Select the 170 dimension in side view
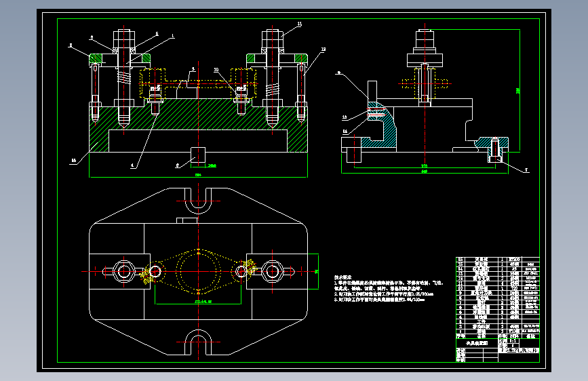This screenshot has height=381, width=588. coord(424,165)
